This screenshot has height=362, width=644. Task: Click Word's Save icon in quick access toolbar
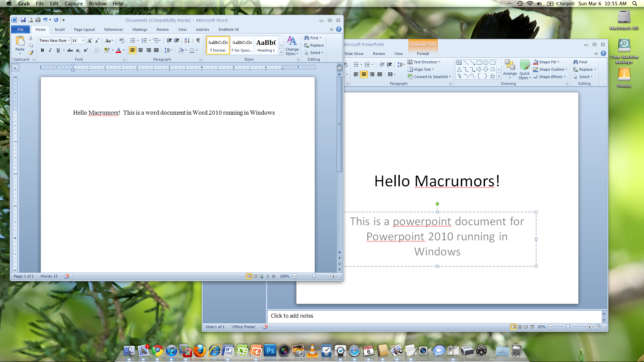click(23, 20)
